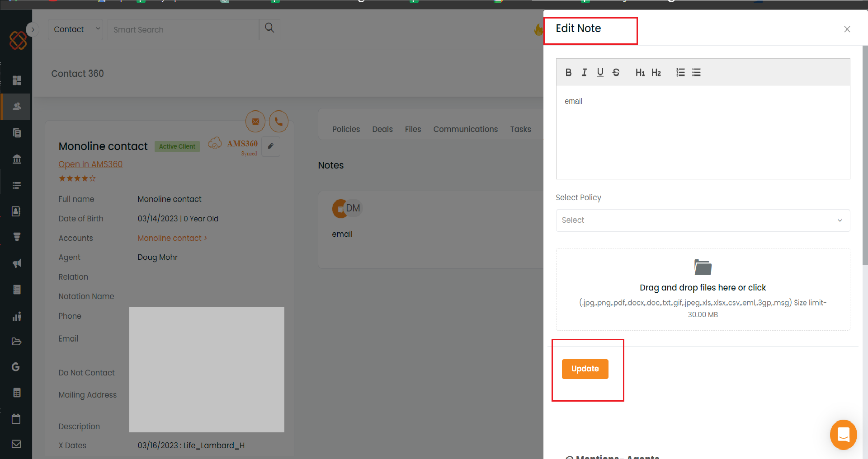Open the table sheet icon in sidebar
The width and height of the screenshot is (868, 459).
17,393
